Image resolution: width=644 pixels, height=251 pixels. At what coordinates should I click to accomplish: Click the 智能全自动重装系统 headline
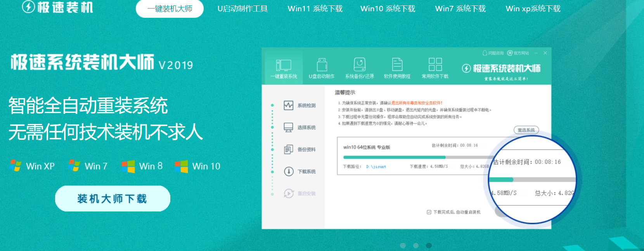click(x=88, y=105)
